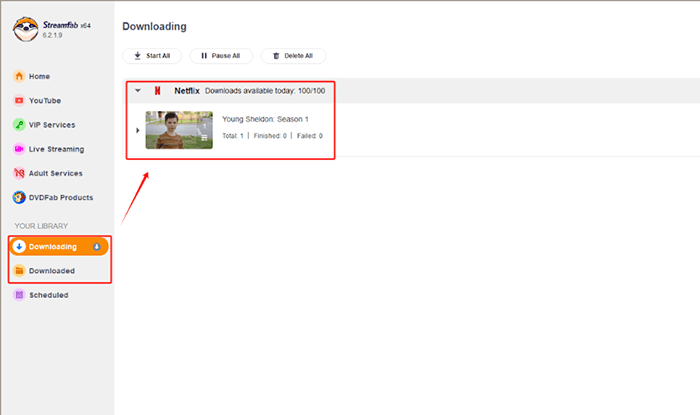Click the Young Sheldon thumbnail
Image resolution: width=700 pixels, height=415 pixels.
[x=179, y=130]
